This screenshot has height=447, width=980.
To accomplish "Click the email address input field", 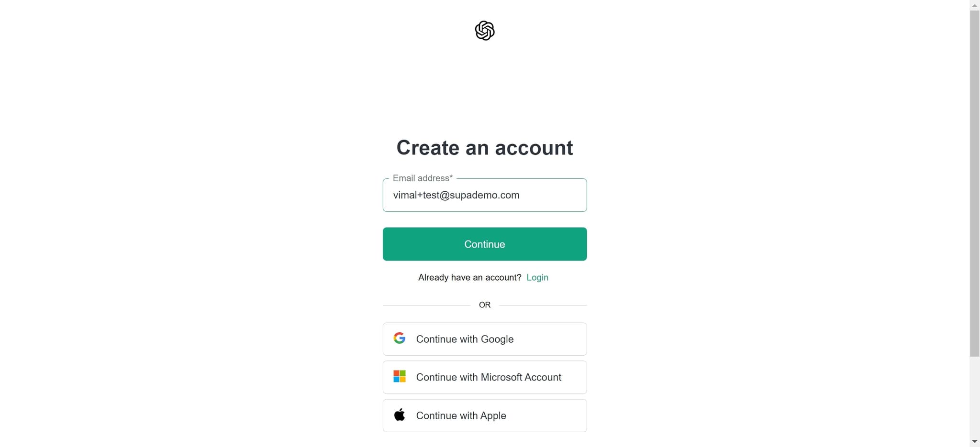I will 484,195.
